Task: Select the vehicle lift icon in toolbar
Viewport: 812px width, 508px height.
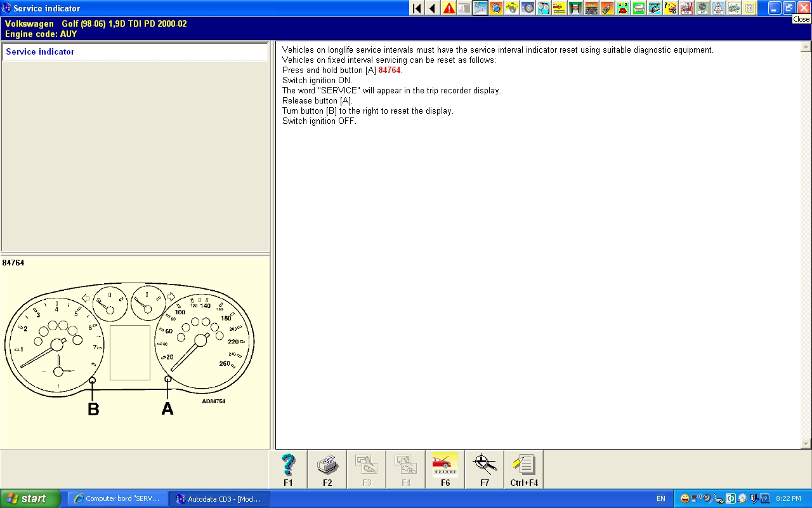Action: 575,8
